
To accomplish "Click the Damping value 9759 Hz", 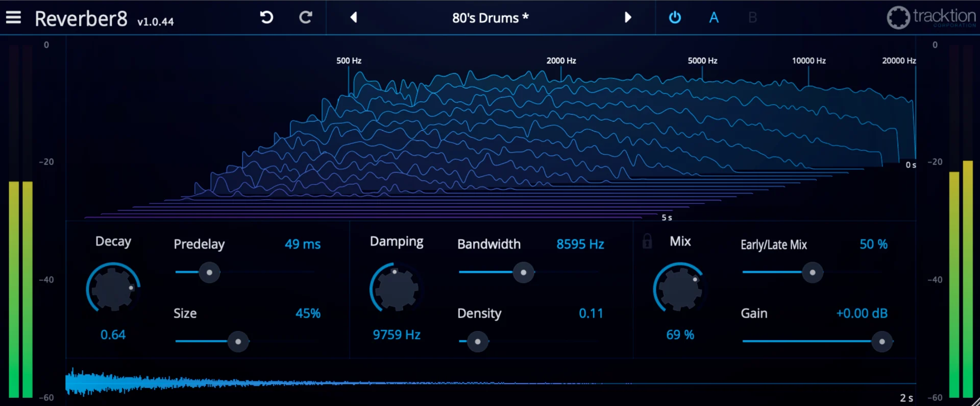I will click(397, 335).
